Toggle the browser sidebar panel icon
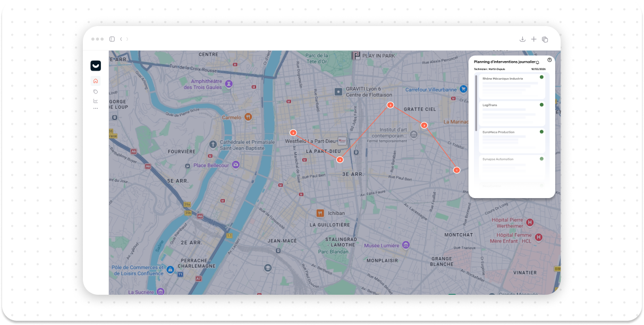 [112, 39]
